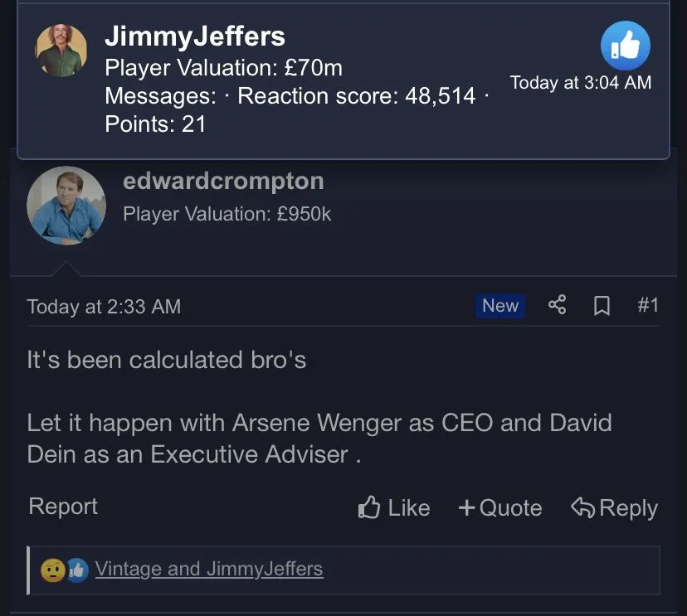Open JimmyJeffers' avatar picture
The image size is (687, 616).
61,51
